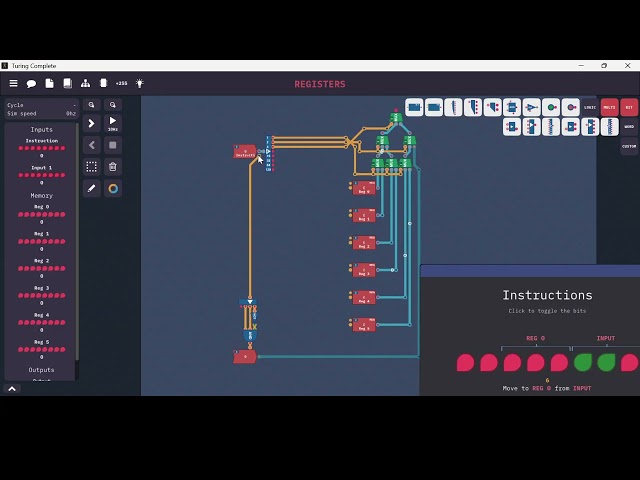640x480 pixels.
Task: Toggle the fifth red bit beside green bits
Action: tap(559, 362)
